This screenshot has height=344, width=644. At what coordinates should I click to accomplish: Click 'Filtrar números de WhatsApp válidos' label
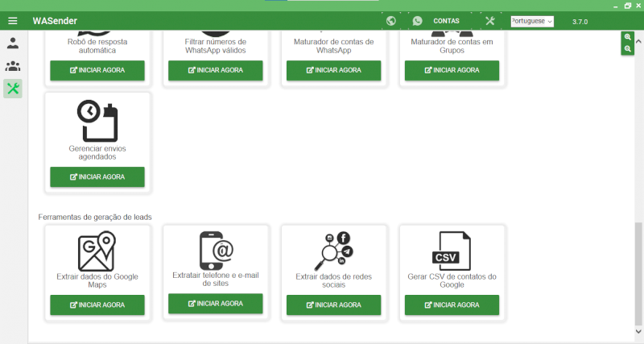pyautogui.click(x=216, y=46)
